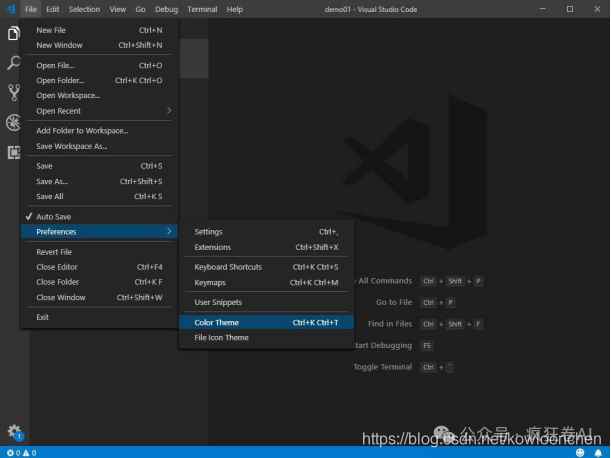The width and height of the screenshot is (611, 458).
Task: Open the Extensions view icon
Action: point(13,152)
